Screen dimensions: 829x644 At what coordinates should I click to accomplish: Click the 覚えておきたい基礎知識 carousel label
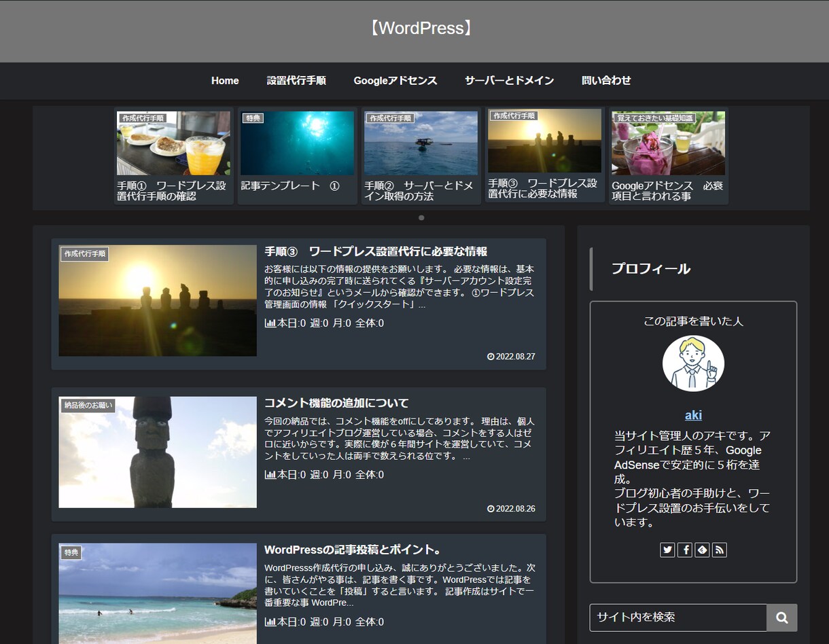654,118
